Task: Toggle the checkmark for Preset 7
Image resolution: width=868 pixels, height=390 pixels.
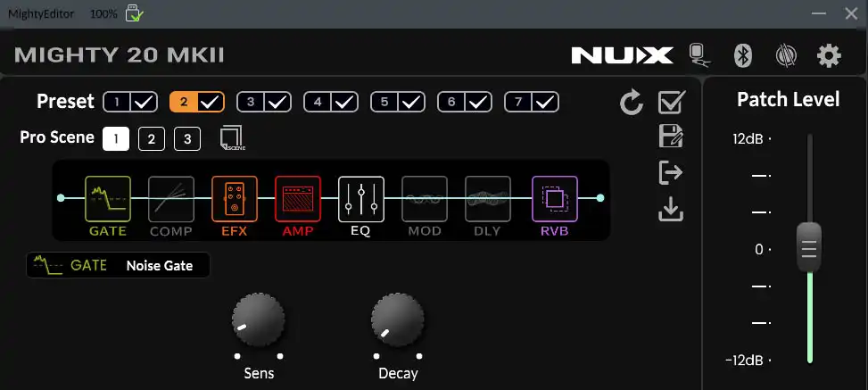Action: pos(545,102)
